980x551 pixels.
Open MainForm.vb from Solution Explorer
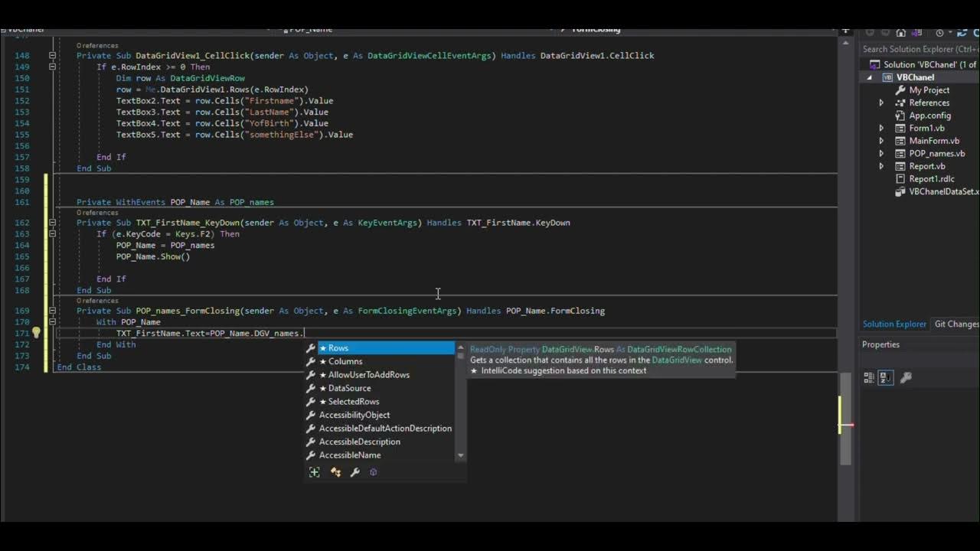(x=934, y=141)
